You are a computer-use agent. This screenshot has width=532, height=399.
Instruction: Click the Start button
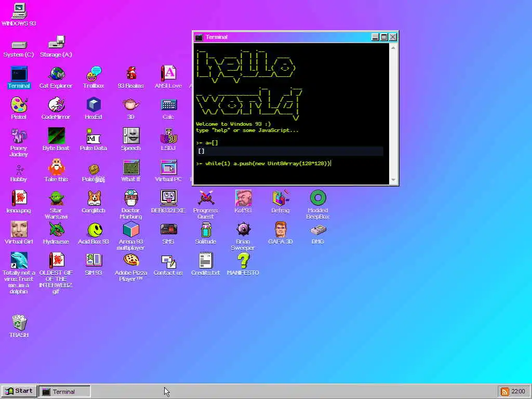click(x=19, y=391)
